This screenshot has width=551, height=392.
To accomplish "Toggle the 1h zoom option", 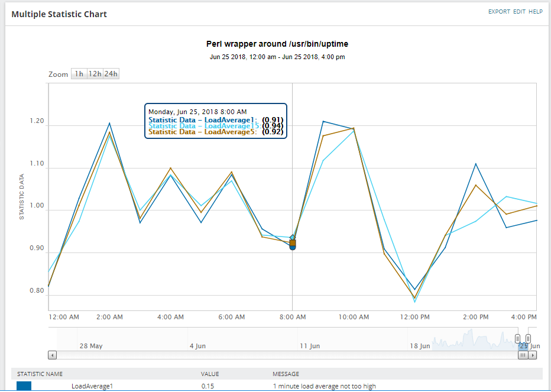I will click(x=79, y=73).
